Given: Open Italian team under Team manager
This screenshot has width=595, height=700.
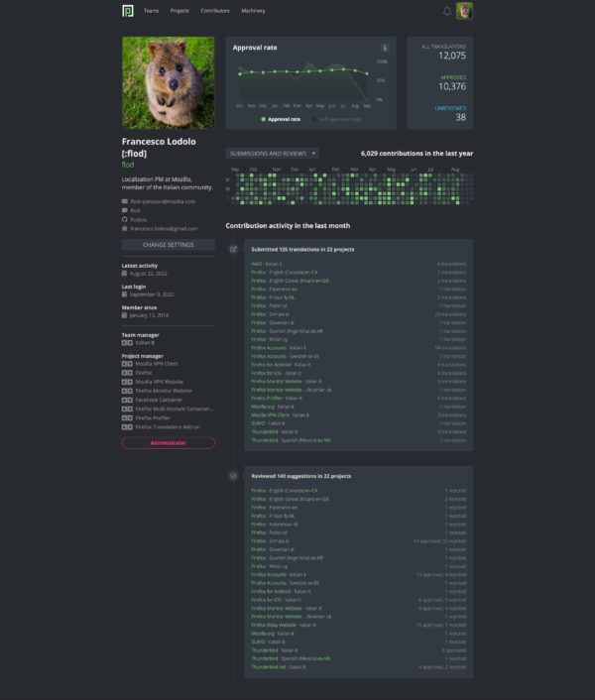Looking at the screenshot, I should 145,343.
